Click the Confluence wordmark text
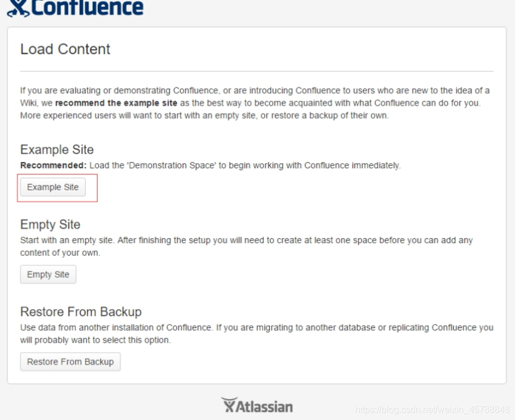The height and width of the screenshot is (420, 515). click(x=88, y=7)
